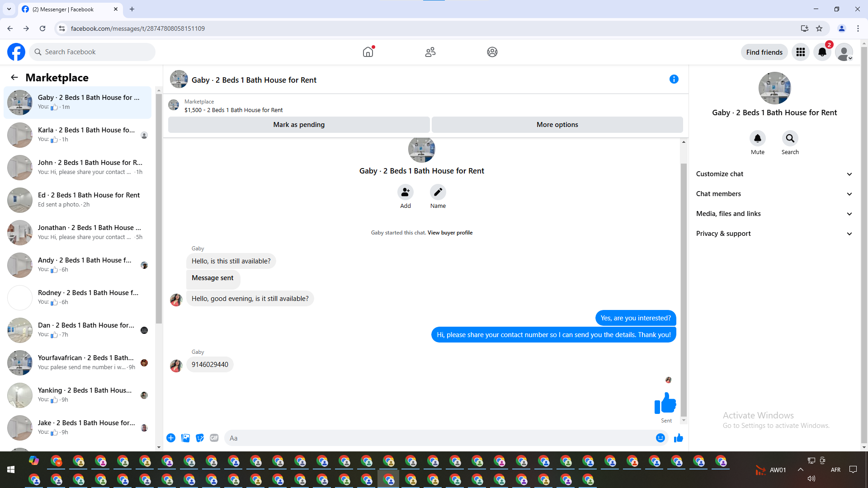The width and height of the screenshot is (868, 488).
Task: Attach a photo file
Action: [x=185, y=438]
